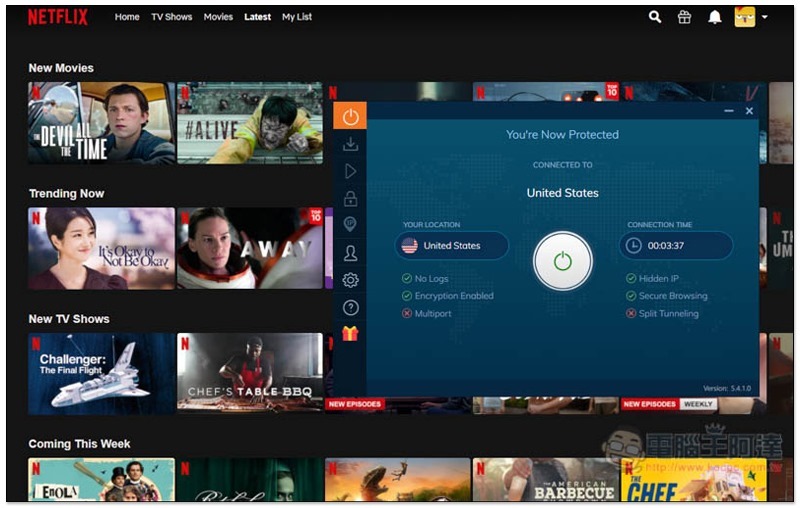Open the Latest tab
The width and height of the screenshot is (800, 508).
tap(257, 17)
